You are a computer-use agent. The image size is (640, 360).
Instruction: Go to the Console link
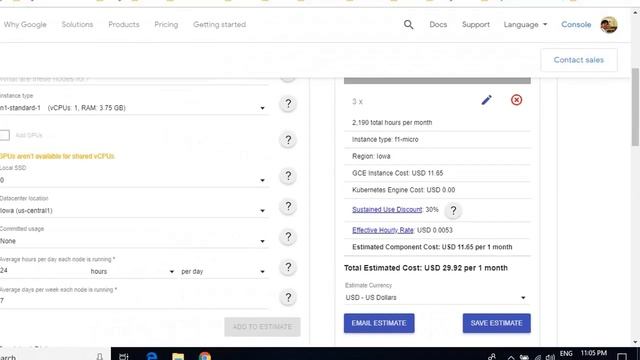click(576, 24)
